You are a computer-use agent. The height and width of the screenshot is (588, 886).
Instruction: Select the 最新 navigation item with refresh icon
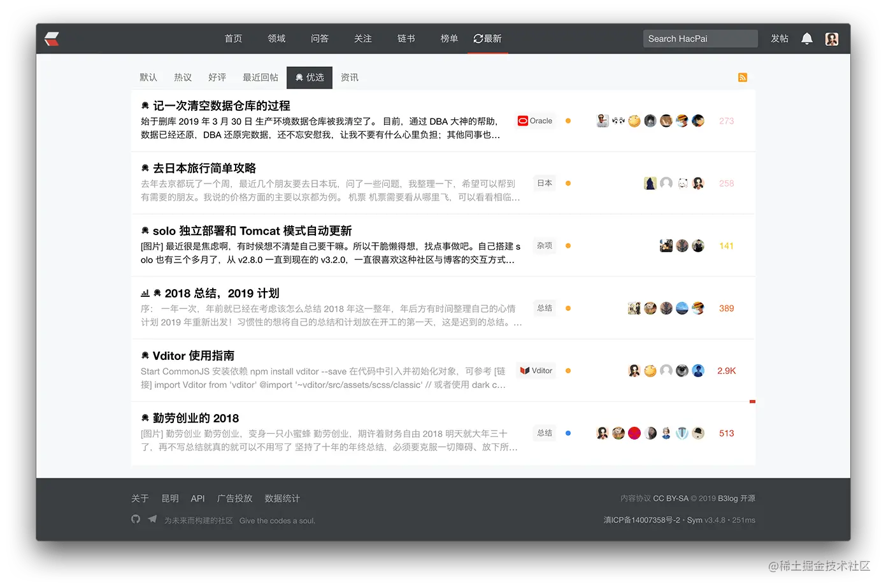coord(488,39)
